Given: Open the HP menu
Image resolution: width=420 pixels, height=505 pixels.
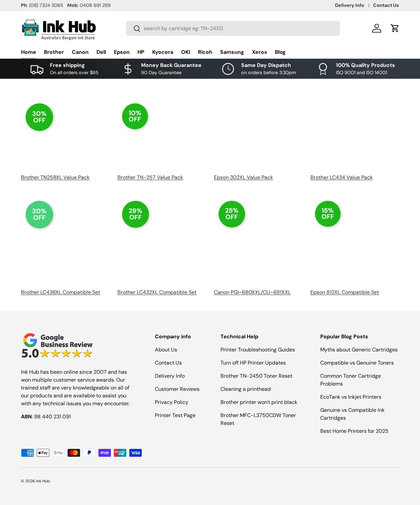Looking at the screenshot, I should point(141,52).
